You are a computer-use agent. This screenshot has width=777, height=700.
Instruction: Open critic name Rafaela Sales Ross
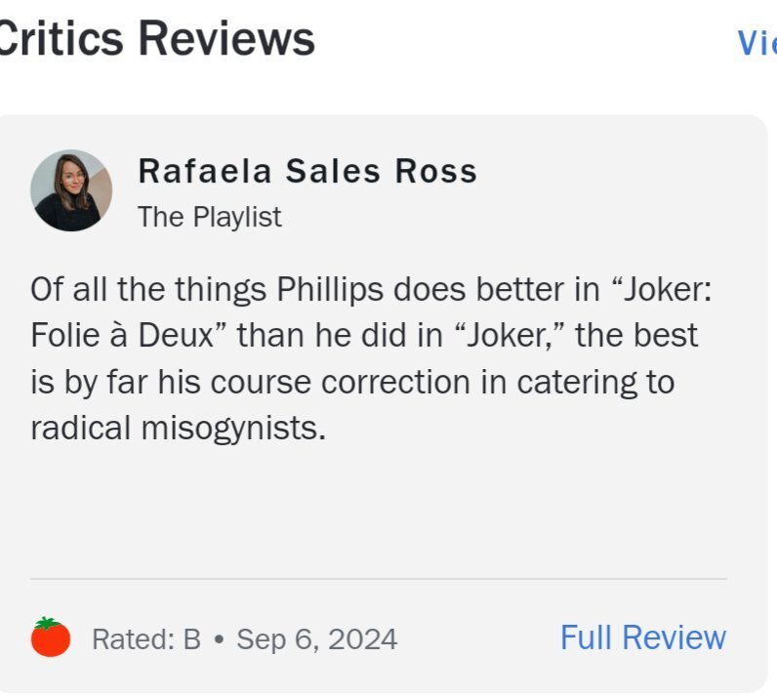(307, 171)
